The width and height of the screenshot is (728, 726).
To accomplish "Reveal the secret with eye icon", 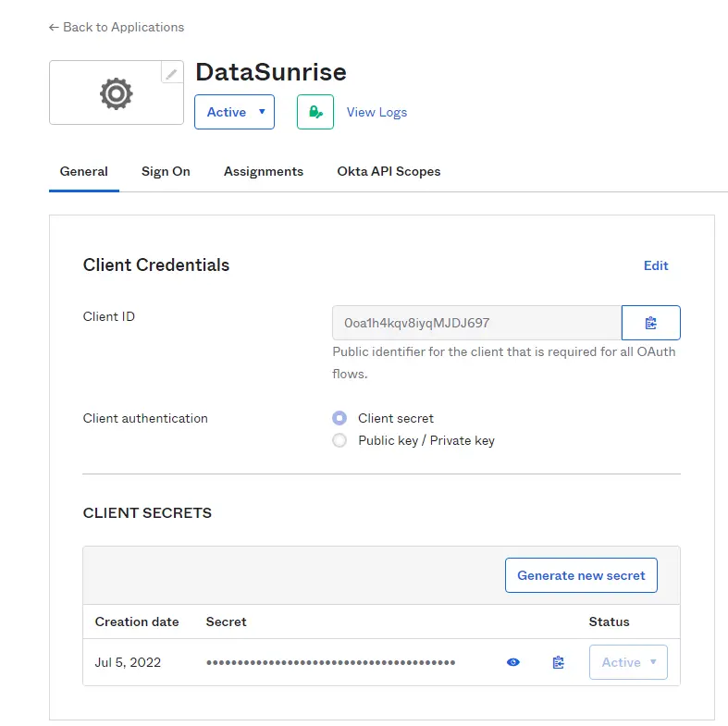I will tap(513, 662).
